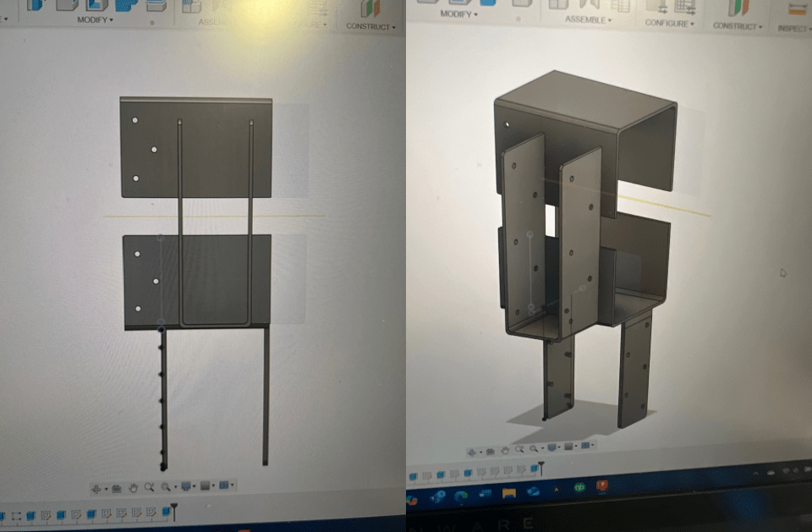Select Orbit tool in left window's navigation bar
Viewport: 812px width, 532px height.
tap(97, 488)
